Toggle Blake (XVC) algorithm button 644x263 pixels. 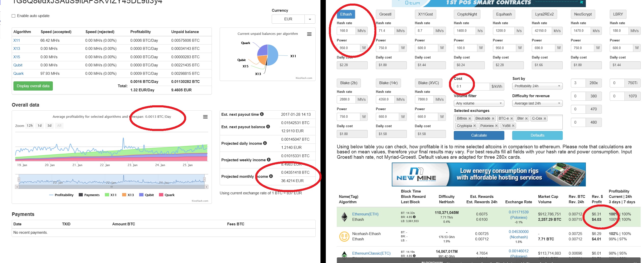428,83
